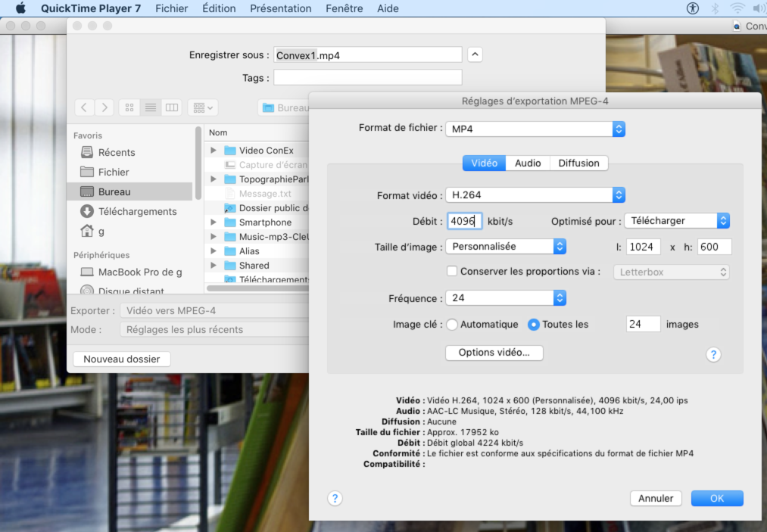Viewport: 767px width, 532px height.
Task: Click help button near Options vidéo
Action: click(x=714, y=354)
